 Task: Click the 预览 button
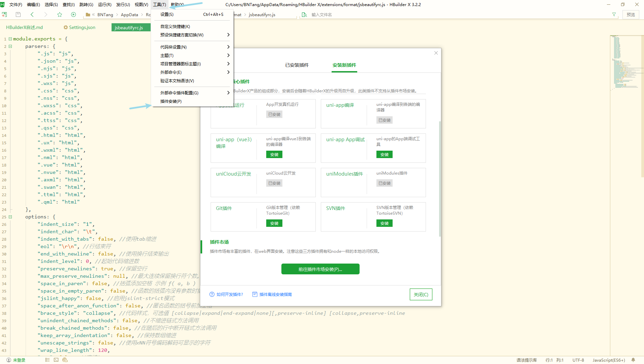pyautogui.click(x=631, y=14)
